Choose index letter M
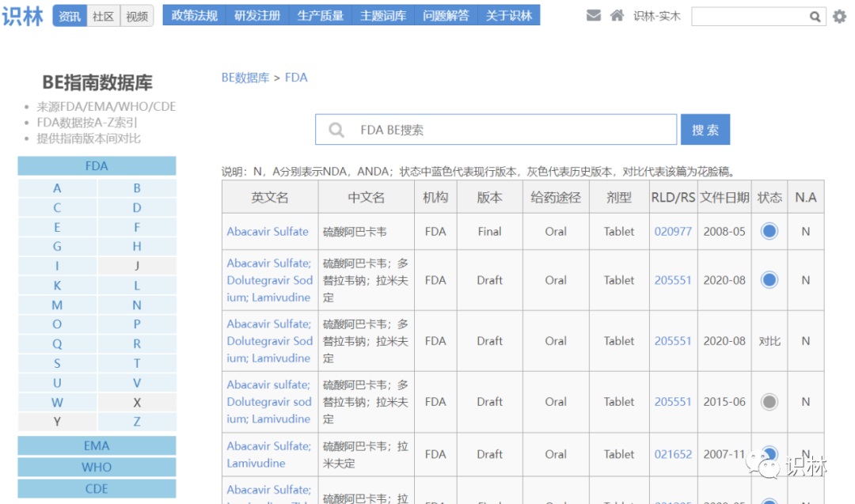This screenshot has width=855, height=504. (x=57, y=305)
